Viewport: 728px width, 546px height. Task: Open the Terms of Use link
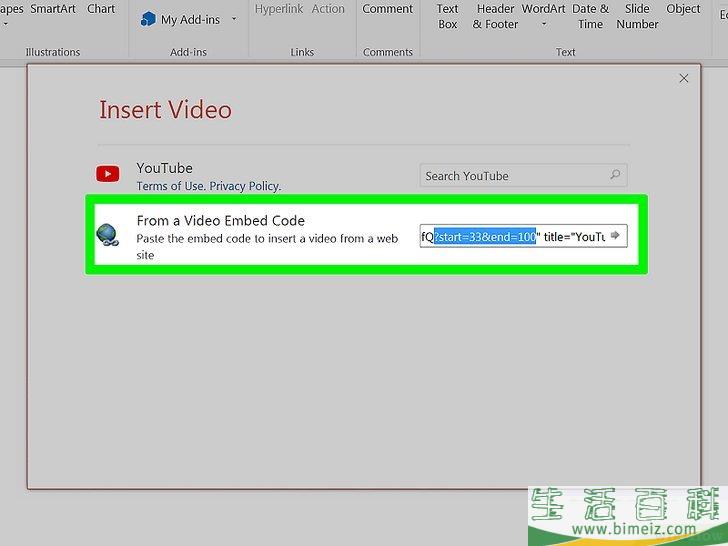tap(170, 186)
